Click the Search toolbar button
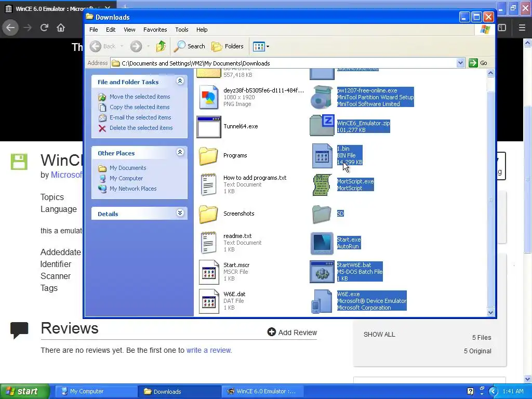The width and height of the screenshot is (532, 399). point(189,46)
